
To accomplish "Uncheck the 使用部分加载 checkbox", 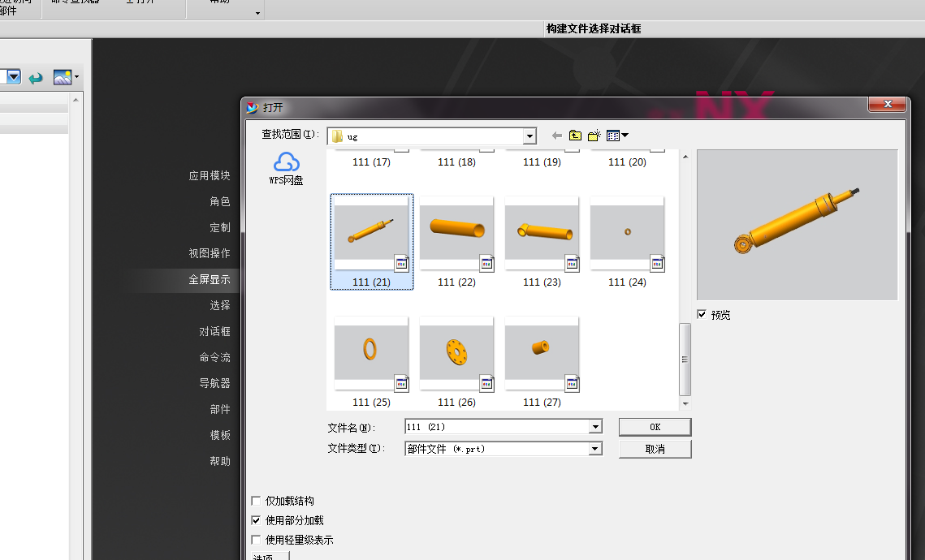I will point(256,520).
